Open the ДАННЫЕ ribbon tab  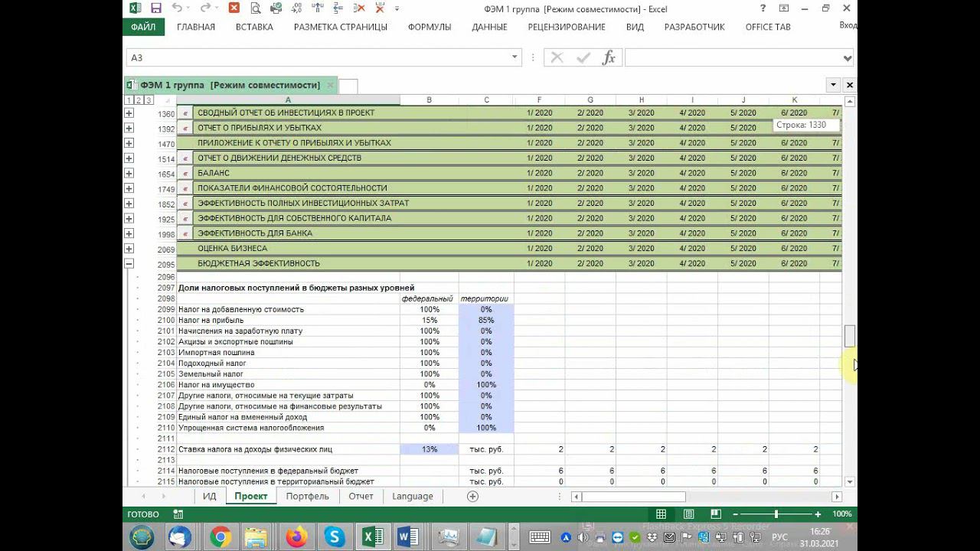coord(489,27)
